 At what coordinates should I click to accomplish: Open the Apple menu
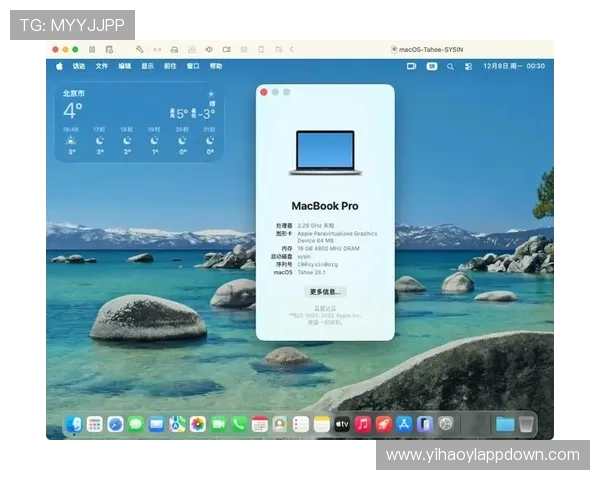coord(59,66)
